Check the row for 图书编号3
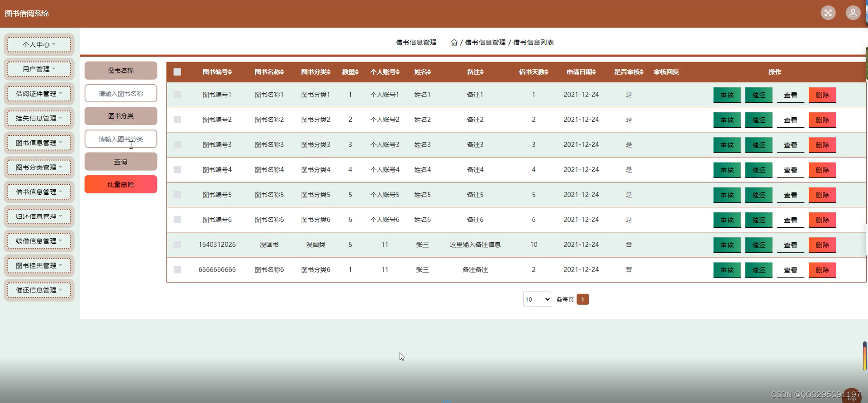Image resolution: width=868 pixels, height=403 pixels. (177, 144)
